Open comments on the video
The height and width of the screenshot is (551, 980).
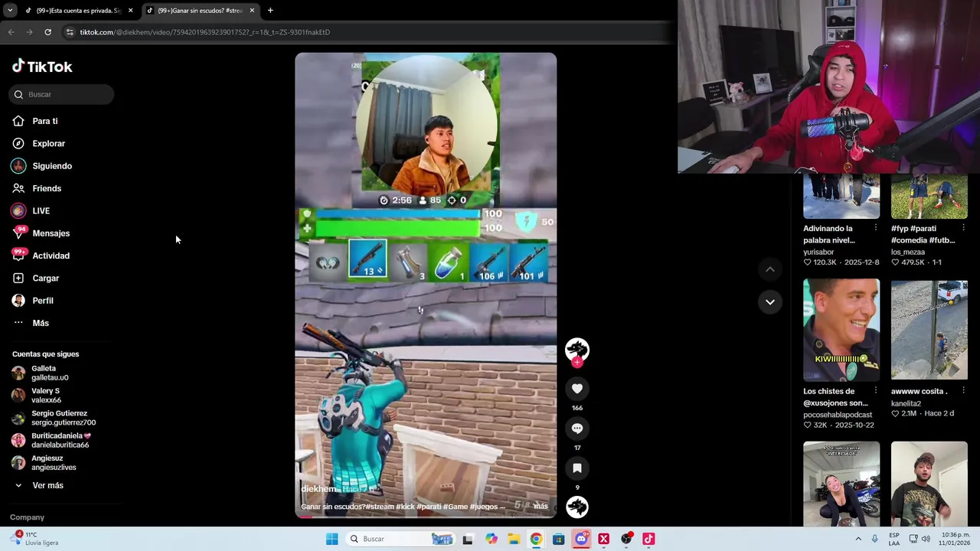(577, 429)
